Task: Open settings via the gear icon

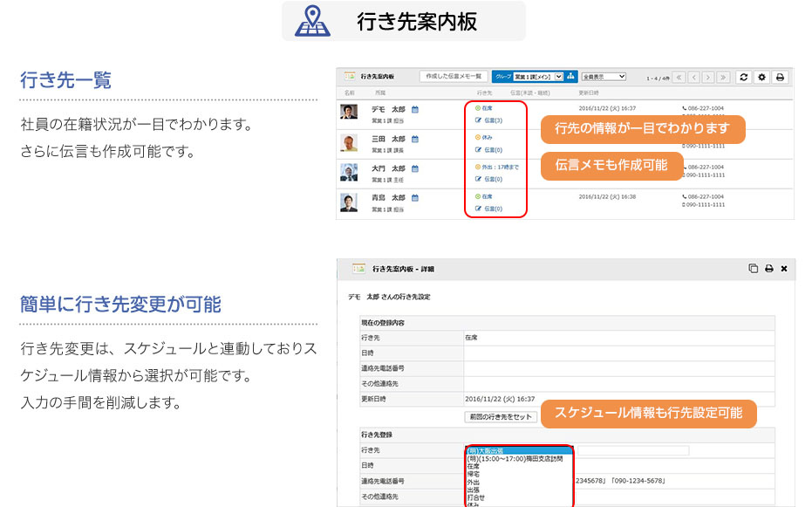Action: [762, 77]
